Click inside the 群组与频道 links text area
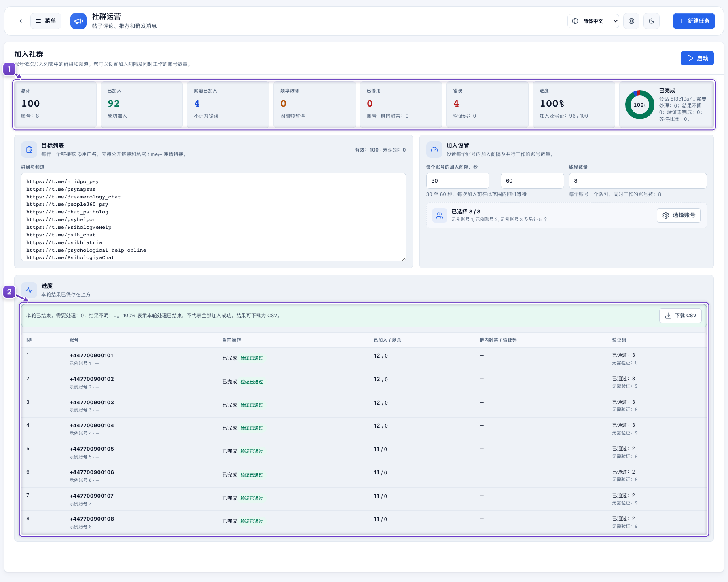 214,217
